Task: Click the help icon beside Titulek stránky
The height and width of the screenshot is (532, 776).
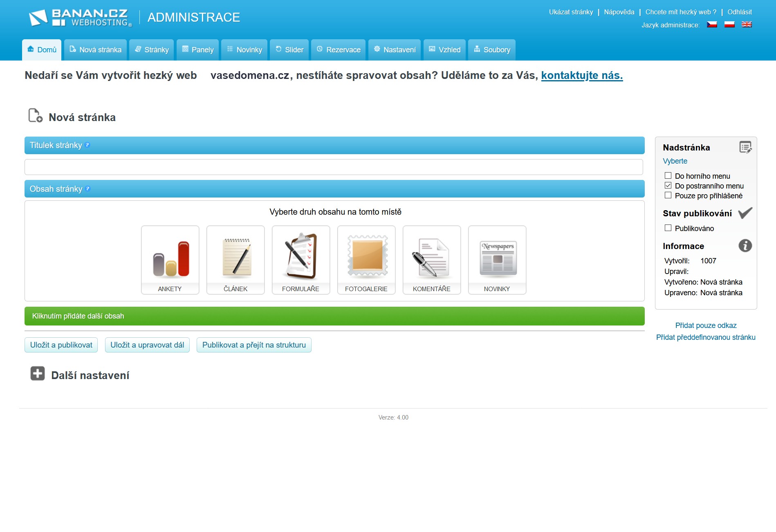Action: click(x=87, y=145)
